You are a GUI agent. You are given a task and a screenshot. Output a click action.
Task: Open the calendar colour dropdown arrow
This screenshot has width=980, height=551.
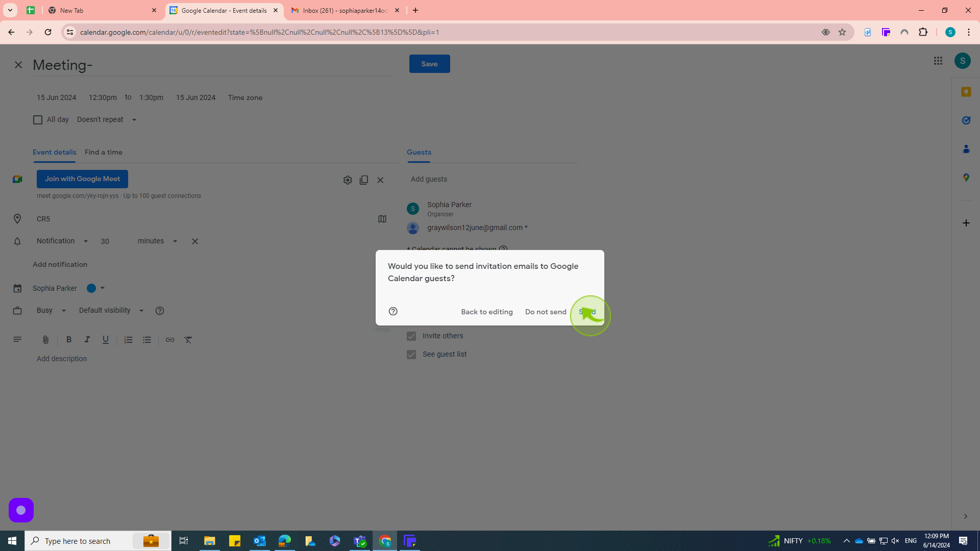103,288
